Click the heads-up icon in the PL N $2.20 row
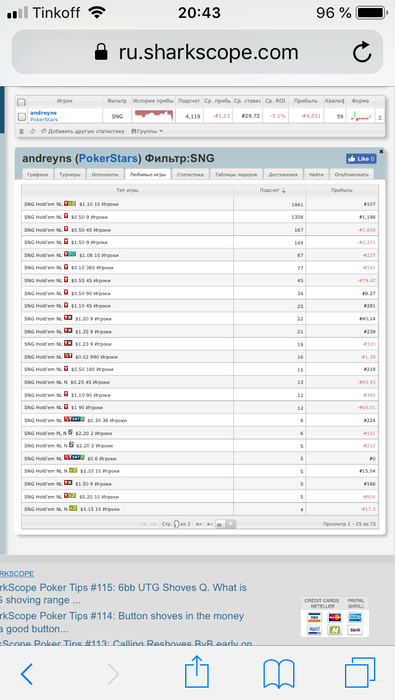 pyautogui.click(x=71, y=432)
